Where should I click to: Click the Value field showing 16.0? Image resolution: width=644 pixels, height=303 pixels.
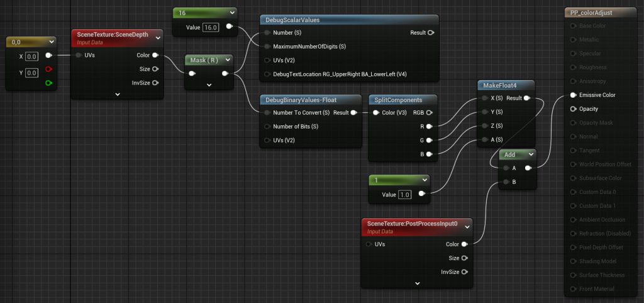[x=211, y=27]
